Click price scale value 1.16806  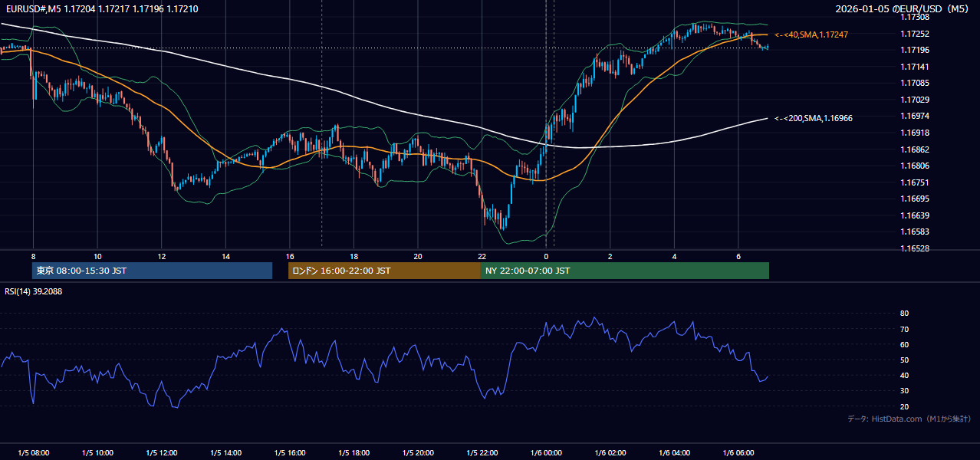coord(915,166)
